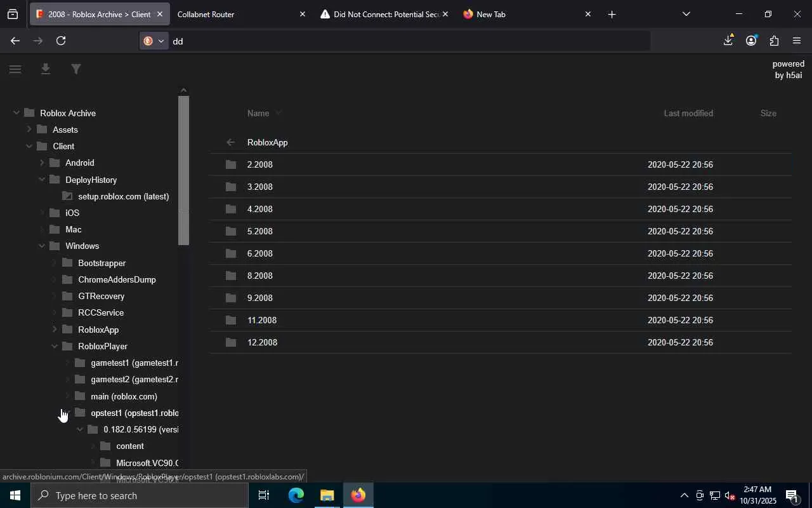Sort the listing by Last modified
Screen dimensions: 812x508
click(688, 113)
